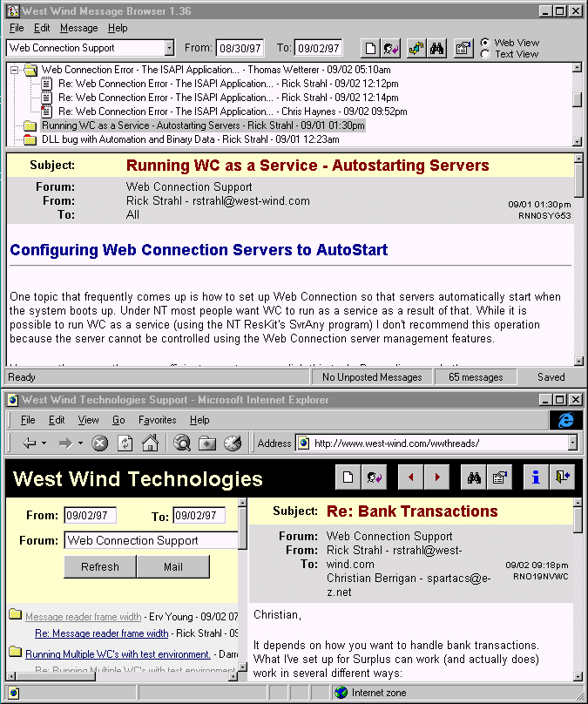Click message tree scrollbar down arrow
This screenshot has height=704, width=588.
[578, 141]
